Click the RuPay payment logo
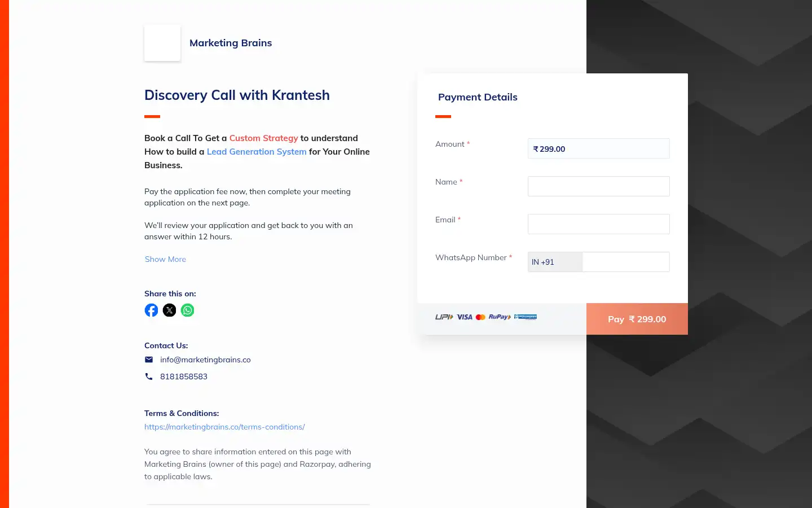The height and width of the screenshot is (508, 812). [500, 317]
